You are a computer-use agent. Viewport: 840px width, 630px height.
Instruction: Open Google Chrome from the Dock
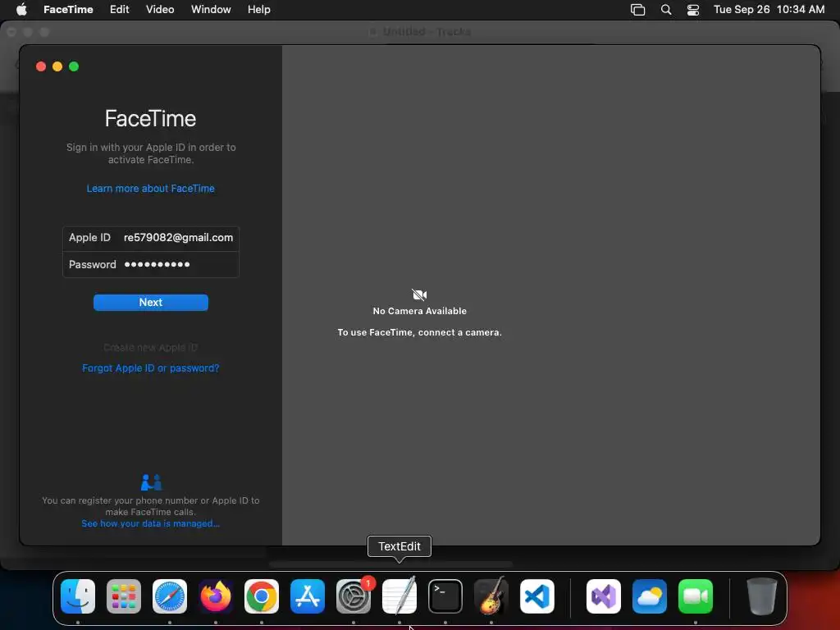(262, 596)
